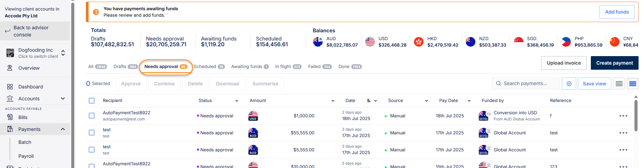Click the Back to advisor console arrow
The image size is (644, 168).
point(7,31)
